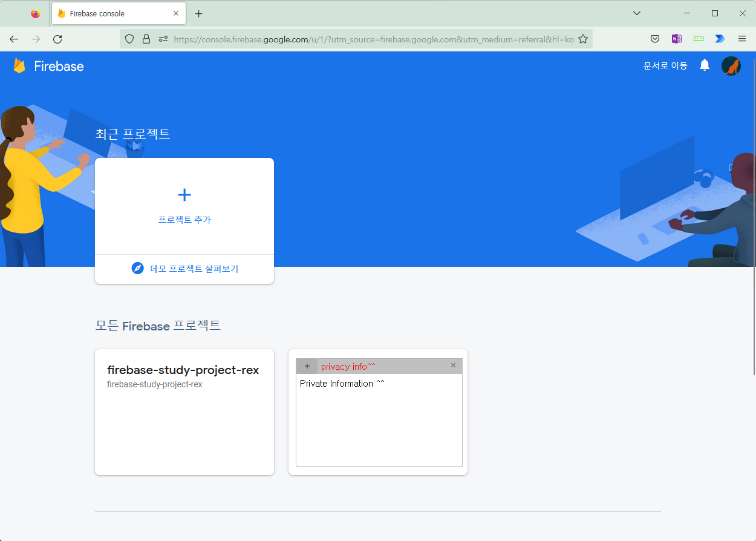This screenshot has height=541, width=756.
Task: Open the OneNote clipper extension
Action: [x=677, y=39]
